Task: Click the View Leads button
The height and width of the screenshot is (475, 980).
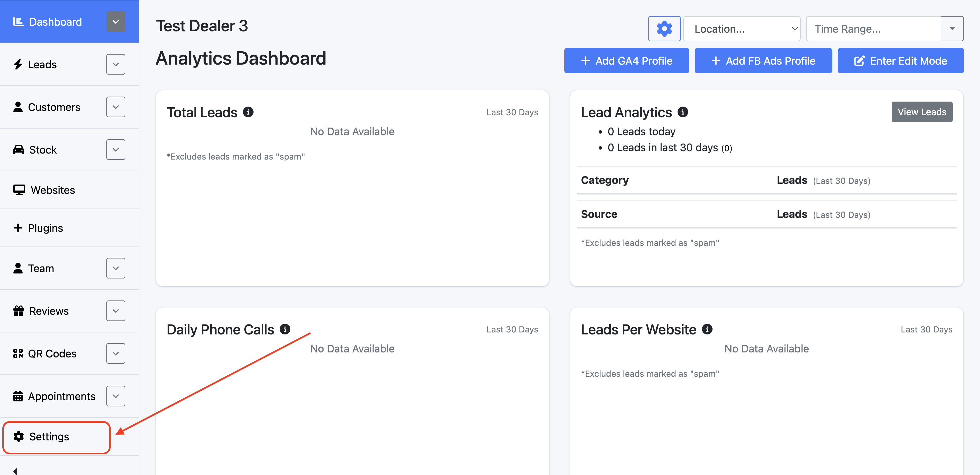Action: tap(921, 112)
